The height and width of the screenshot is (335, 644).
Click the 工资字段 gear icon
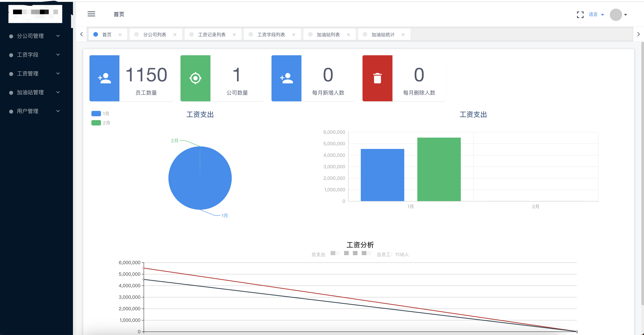tap(11, 55)
